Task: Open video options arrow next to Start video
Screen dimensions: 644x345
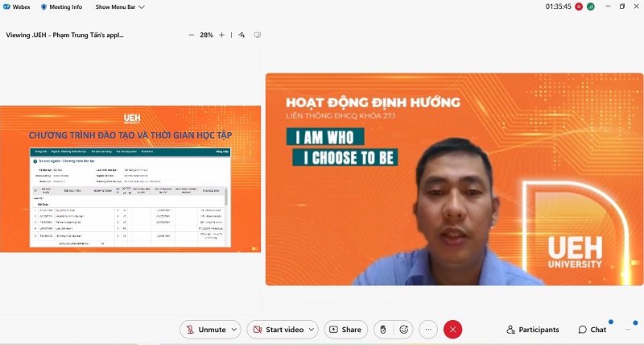Action: click(x=312, y=330)
